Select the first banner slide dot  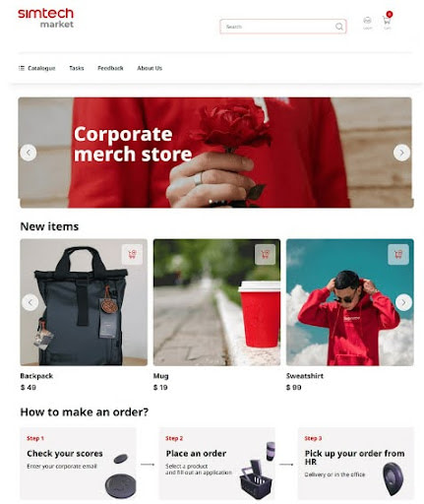211,202
